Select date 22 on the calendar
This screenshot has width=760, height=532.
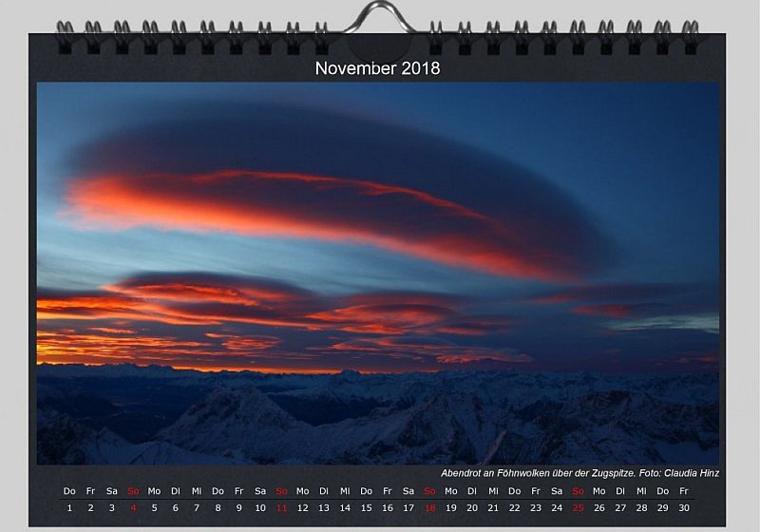pyautogui.click(x=515, y=507)
